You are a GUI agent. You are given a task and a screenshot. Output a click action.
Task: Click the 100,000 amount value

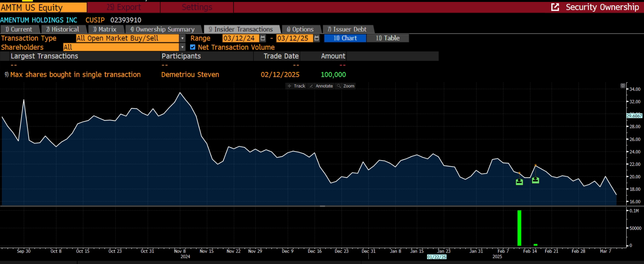click(x=333, y=75)
